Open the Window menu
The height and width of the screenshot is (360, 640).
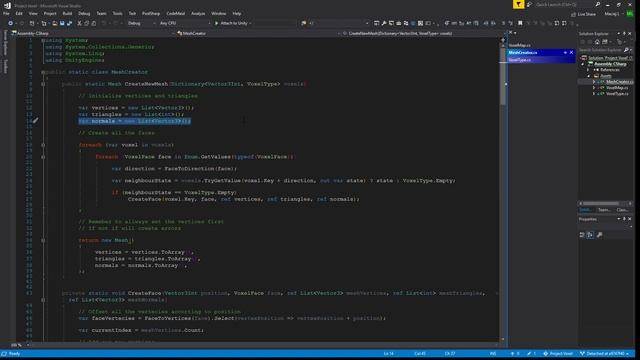pyautogui.click(x=219, y=13)
